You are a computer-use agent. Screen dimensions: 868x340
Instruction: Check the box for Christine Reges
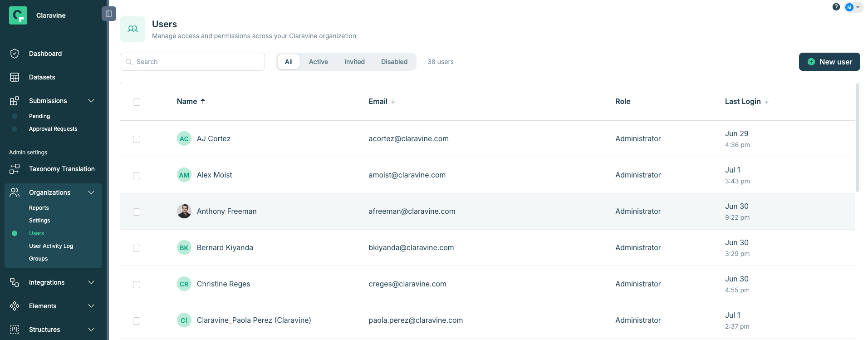coord(137,285)
